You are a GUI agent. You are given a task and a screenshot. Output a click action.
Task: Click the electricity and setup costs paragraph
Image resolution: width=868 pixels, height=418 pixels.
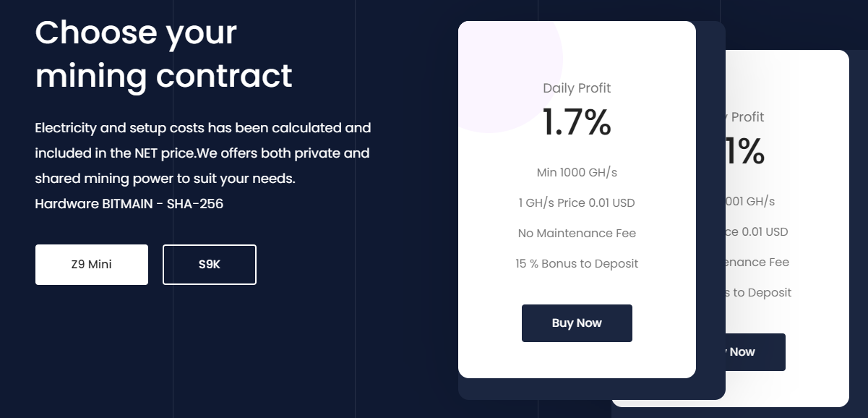[202, 153]
